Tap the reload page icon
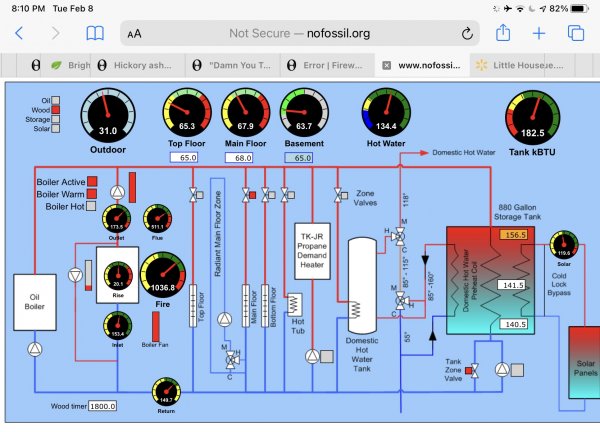This screenshot has height=432, width=600. (466, 33)
